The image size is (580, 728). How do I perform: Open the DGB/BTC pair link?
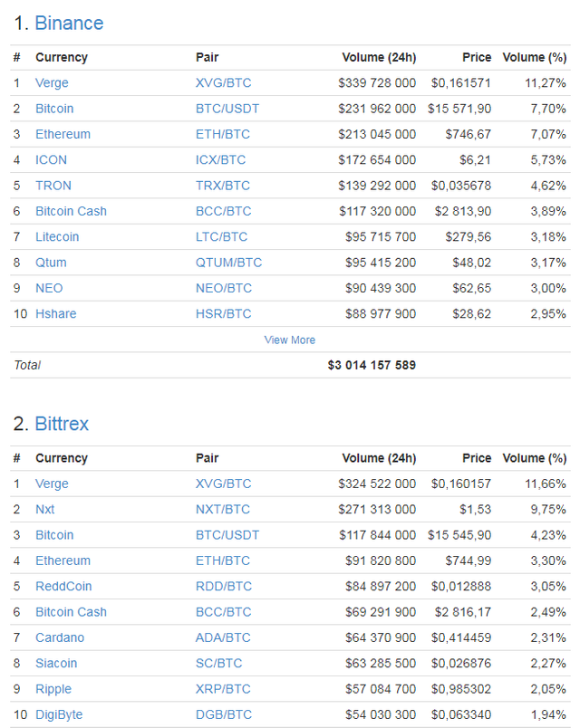[224, 715]
